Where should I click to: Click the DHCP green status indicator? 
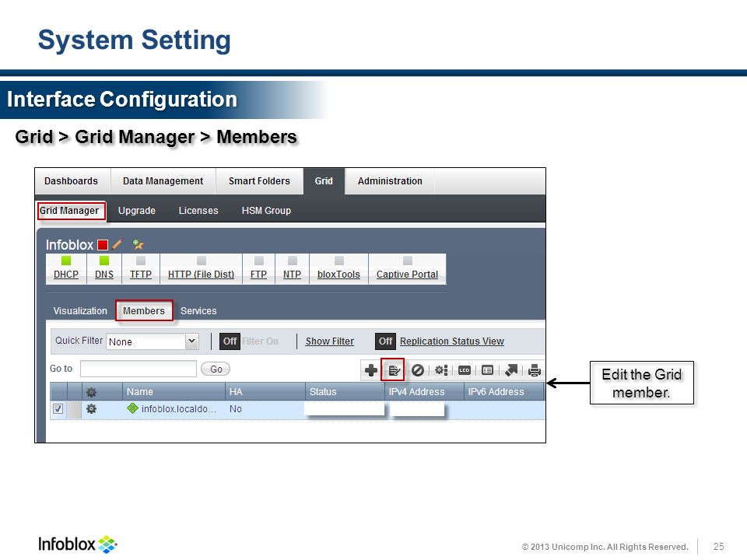coord(65,261)
